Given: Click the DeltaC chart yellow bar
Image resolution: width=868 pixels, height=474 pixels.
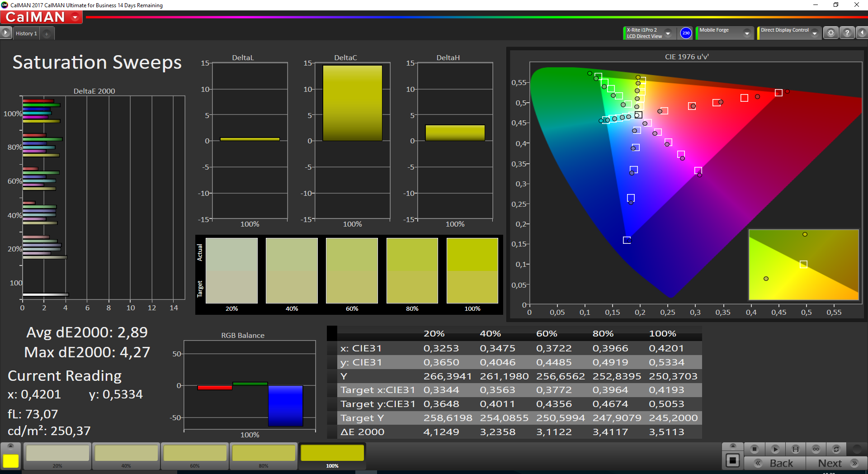Looking at the screenshot, I should (352, 103).
